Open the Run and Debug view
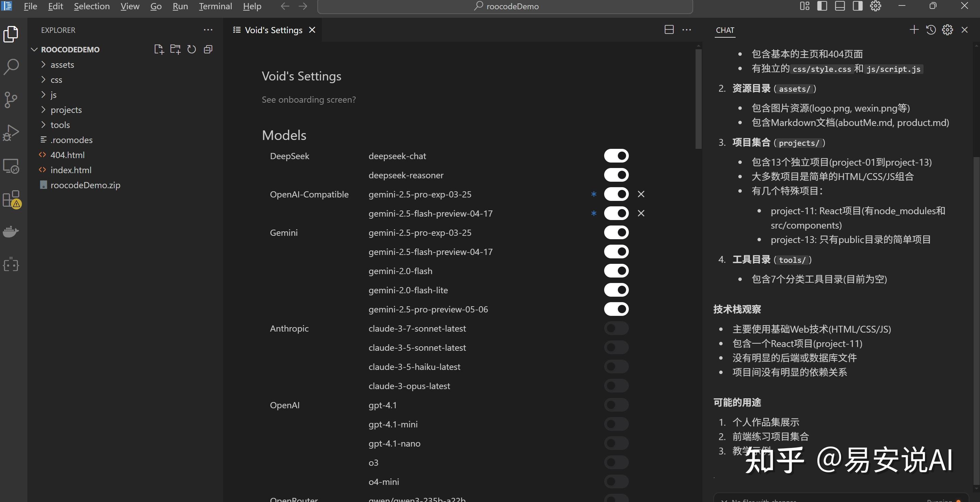 (11, 133)
